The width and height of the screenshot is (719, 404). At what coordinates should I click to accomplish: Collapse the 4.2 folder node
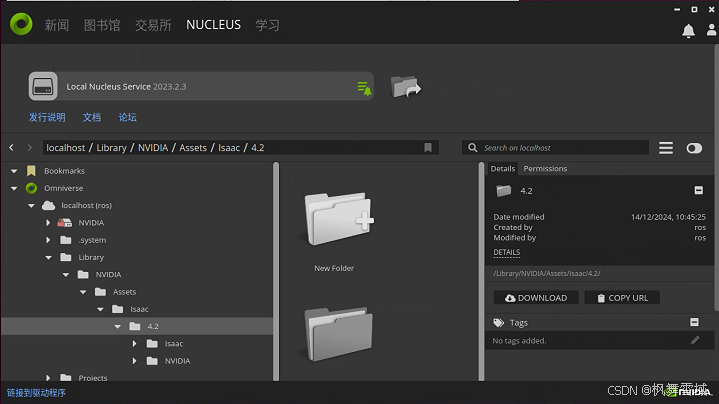coord(118,327)
